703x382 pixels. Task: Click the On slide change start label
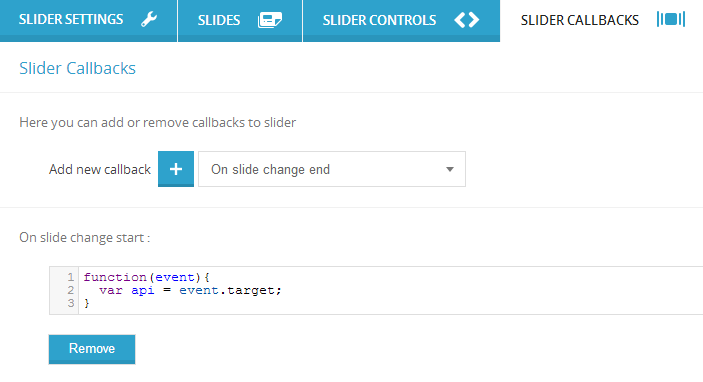[84, 237]
